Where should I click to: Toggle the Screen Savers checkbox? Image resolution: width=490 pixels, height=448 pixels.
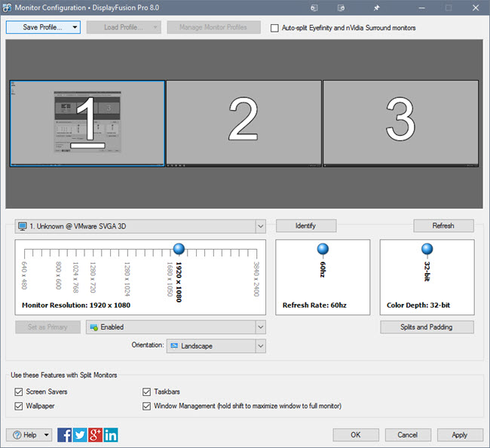click(19, 391)
